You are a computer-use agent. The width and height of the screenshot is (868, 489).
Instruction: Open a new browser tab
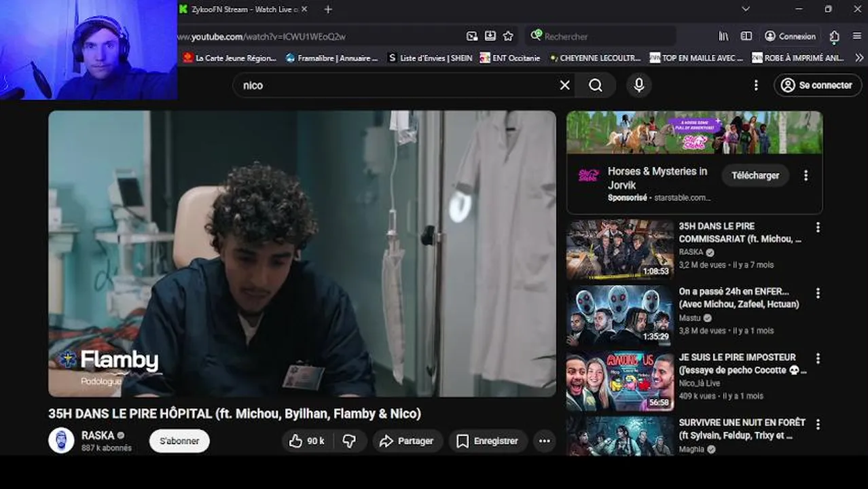click(328, 10)
